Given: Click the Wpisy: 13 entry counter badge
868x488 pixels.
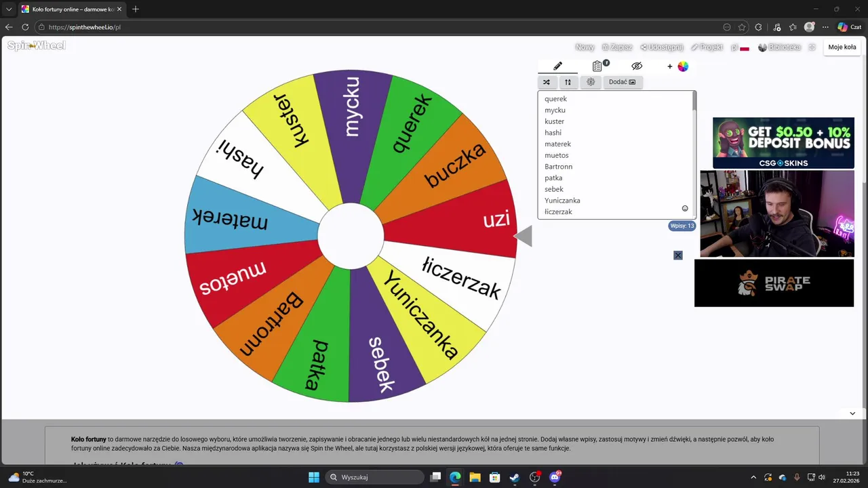Looking at the screenshot, I should (682, 226).
